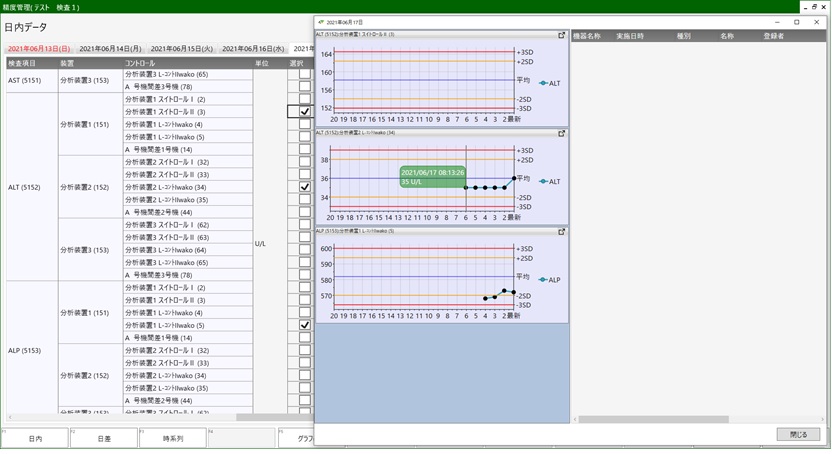Viewport: 832px width, 454px height.
Task: Click the 日差 function button
Action: click(x=104, y=438)
